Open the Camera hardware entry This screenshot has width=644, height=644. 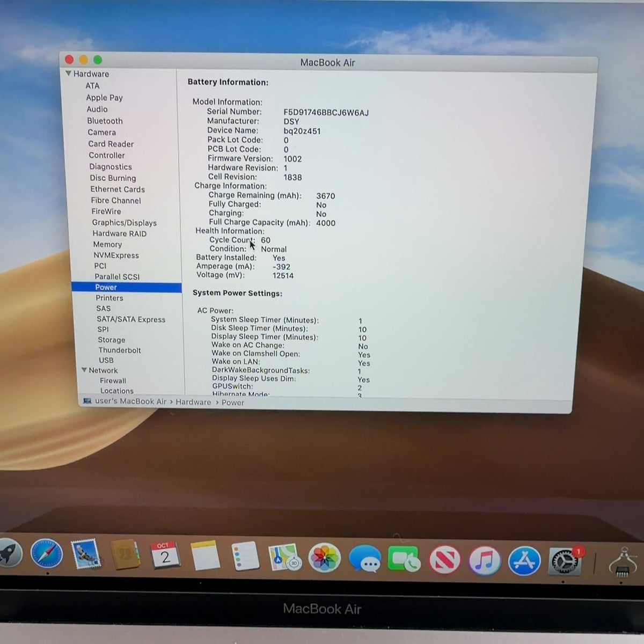[101, 132]
